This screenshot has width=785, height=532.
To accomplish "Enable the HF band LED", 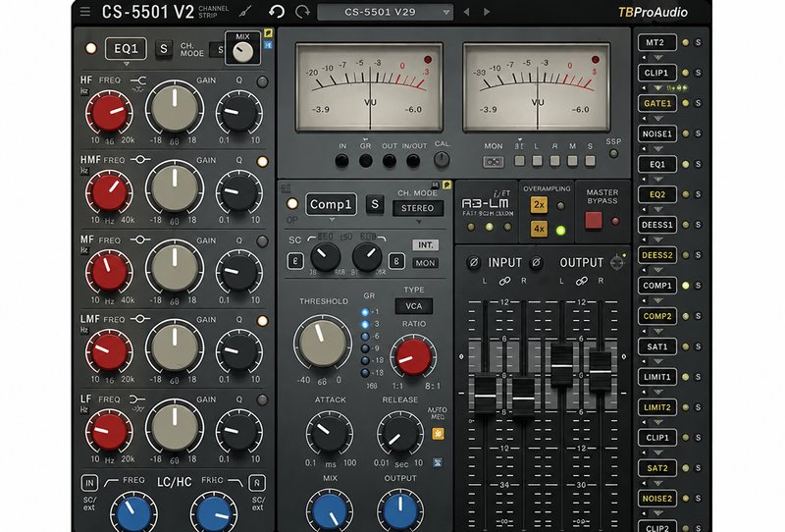I will tap(262, 81).
